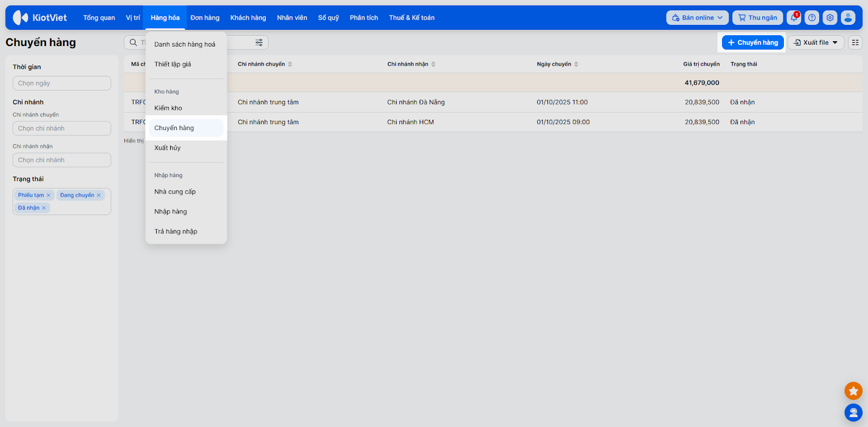Open the Thuế & Kế toán menu
The image size is (868, 427).
click(412, 18)
